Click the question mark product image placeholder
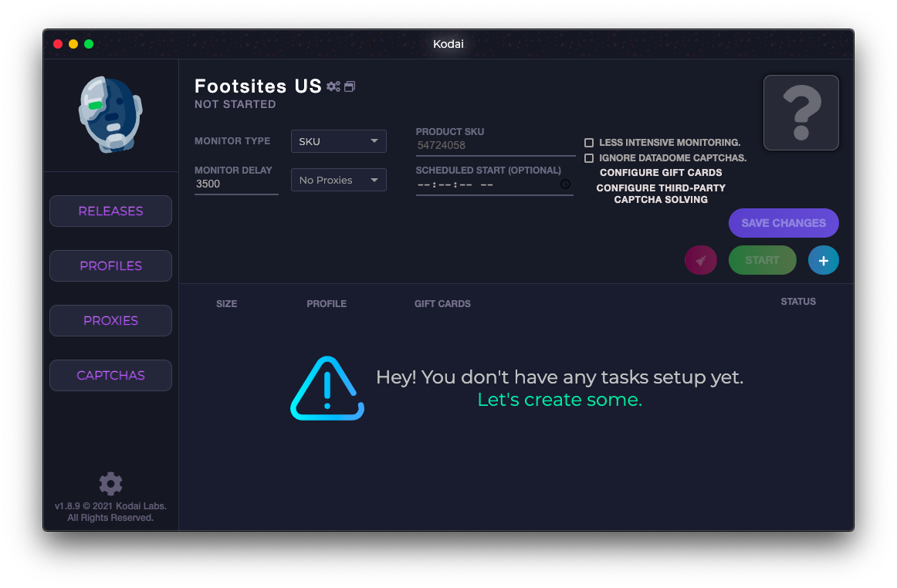Screen dimensions: 897x588 point(801,113)
